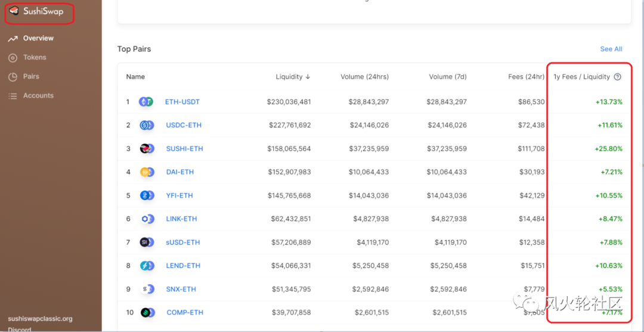Click the Top Pairs heading

click(134, 49)
